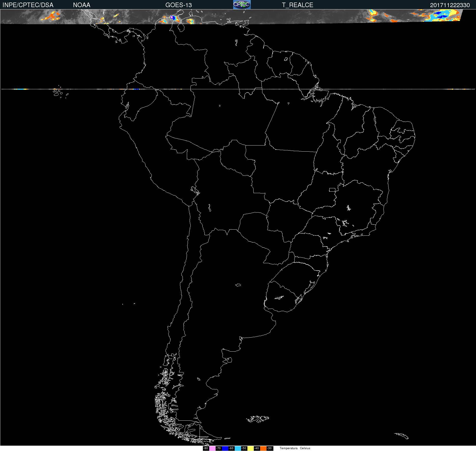Click the dark blue legend color swatch
This screenshot has height=451, width=476.
[x=225, y=448]
